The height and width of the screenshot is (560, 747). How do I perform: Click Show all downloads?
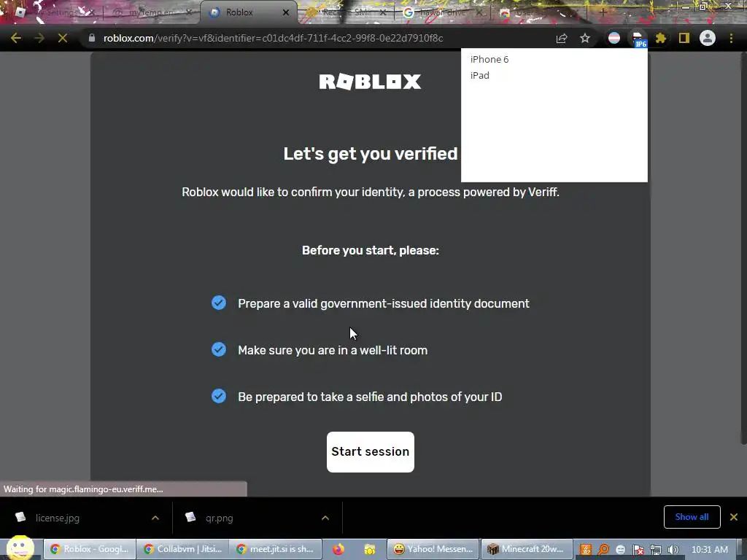(692, 517)
